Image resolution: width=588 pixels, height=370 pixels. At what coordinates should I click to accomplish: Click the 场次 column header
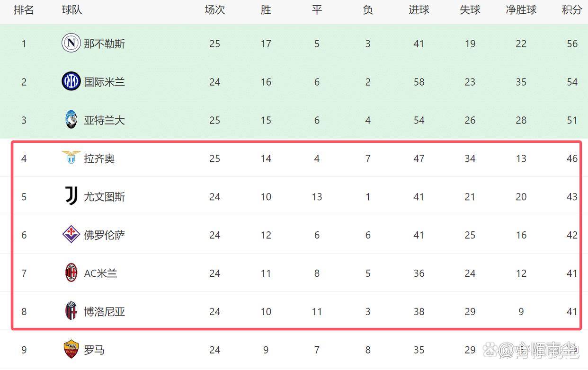[214, 10]
